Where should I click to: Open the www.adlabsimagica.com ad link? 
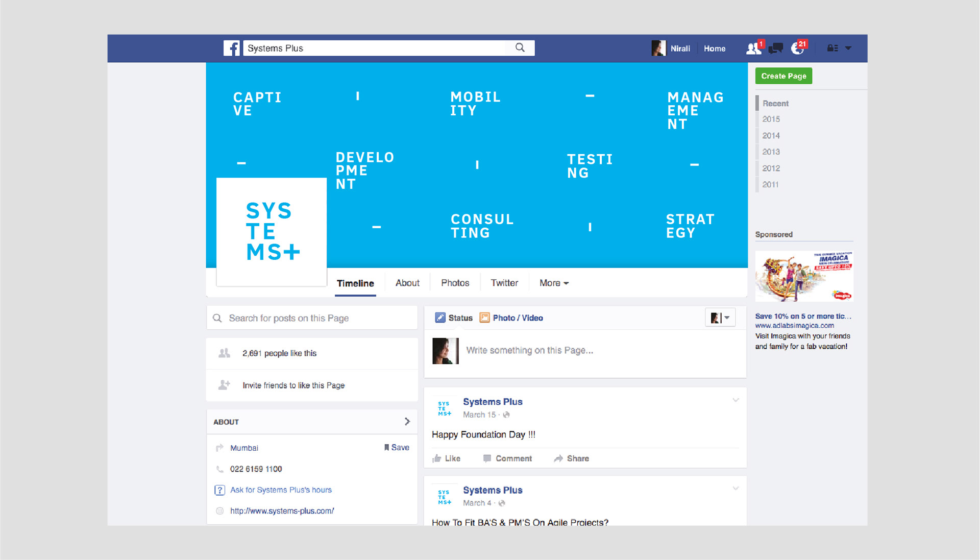[x=795, y=325]
